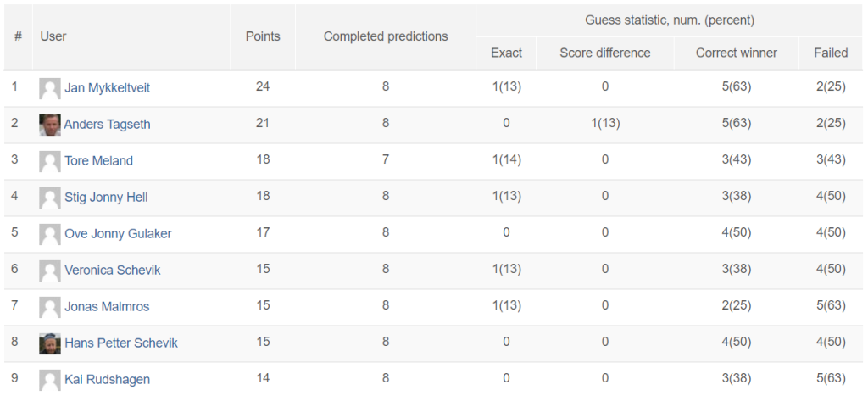
Task: Open Anders Tagseth user link
Action: (x=108, y=125)
